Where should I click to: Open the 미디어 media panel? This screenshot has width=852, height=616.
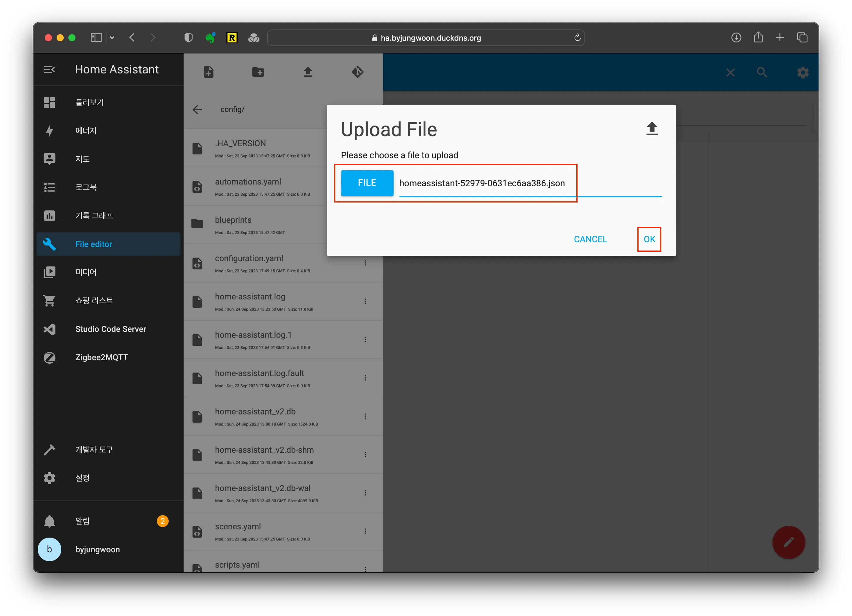click(108, 272)
